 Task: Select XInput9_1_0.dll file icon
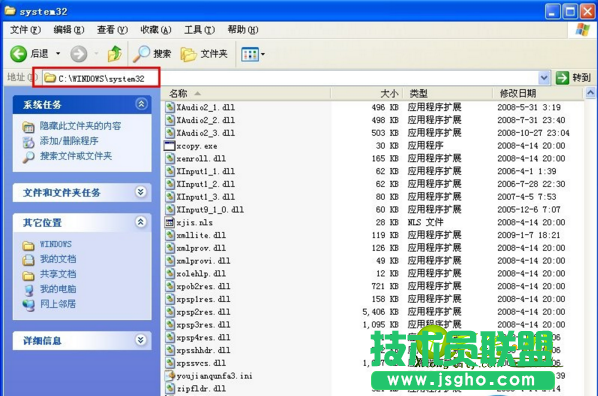170,209
